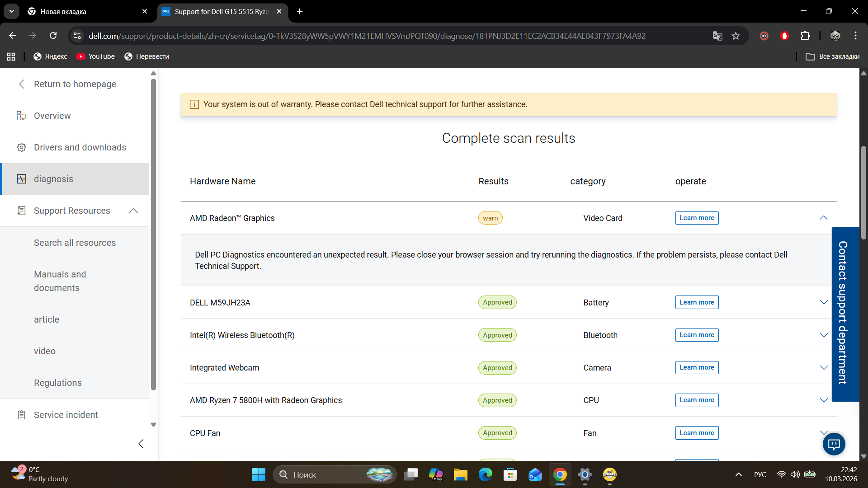This screenshot has width=868, height=488.
Task: Open Chrome three-dot menu
Action: coord(855,36)
